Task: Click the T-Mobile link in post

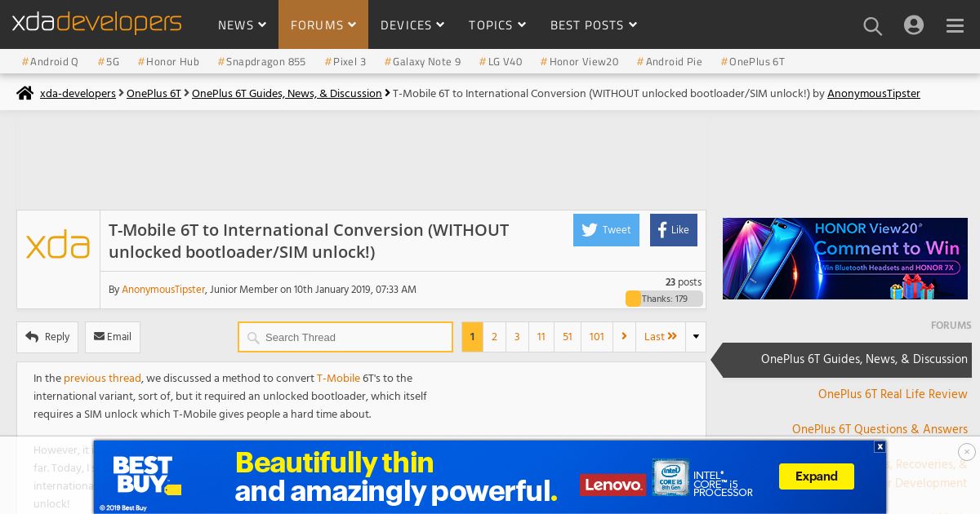Action: 338,379
